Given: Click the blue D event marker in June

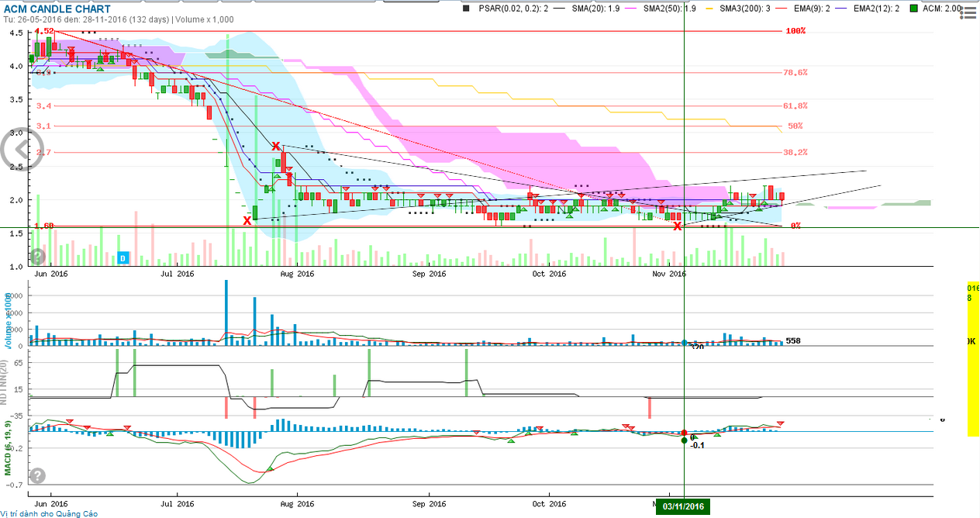Looking at the screenshot, I should 122,257.
